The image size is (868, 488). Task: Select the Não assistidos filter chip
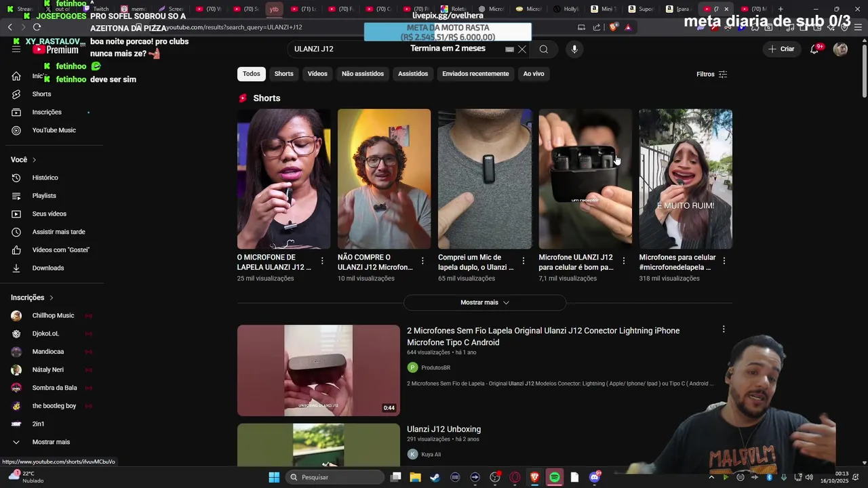[x=363, y=74]
